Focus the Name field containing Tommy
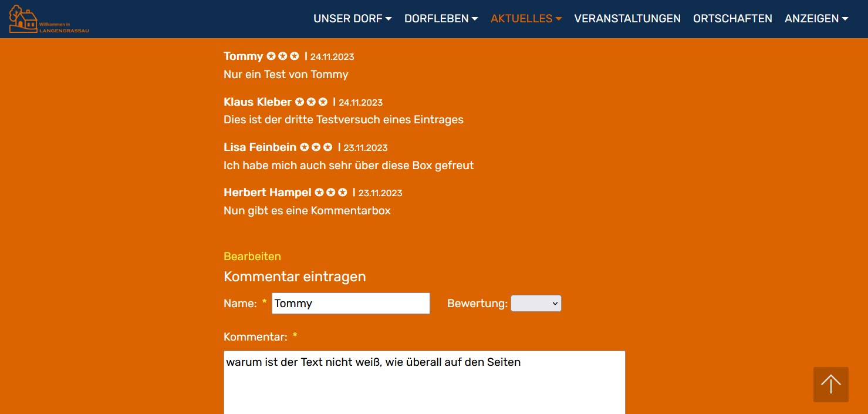This screenshot has width=868, height=414. (351, 304)
